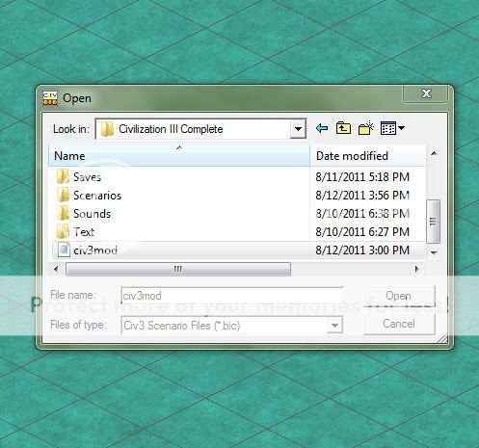Click the 8/10/2011 6:38 PM date cell
Screen dimensions: 479x448
[x=362, y=214]
